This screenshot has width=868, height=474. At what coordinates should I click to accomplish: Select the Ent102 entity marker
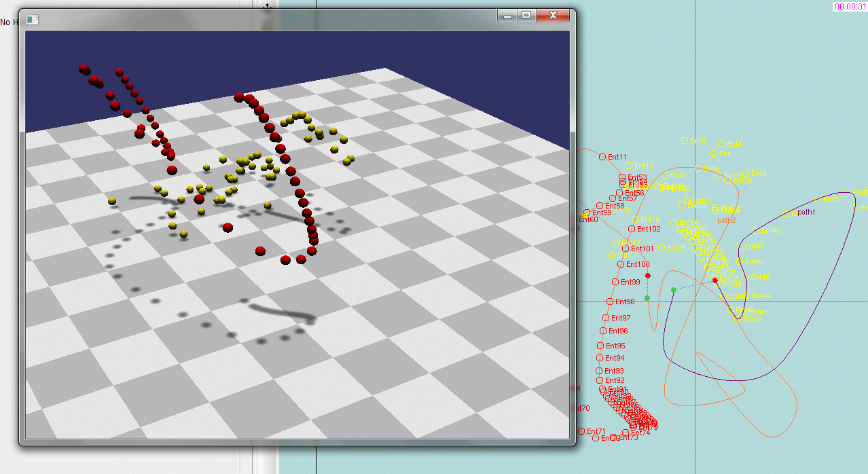pos(632,230)
